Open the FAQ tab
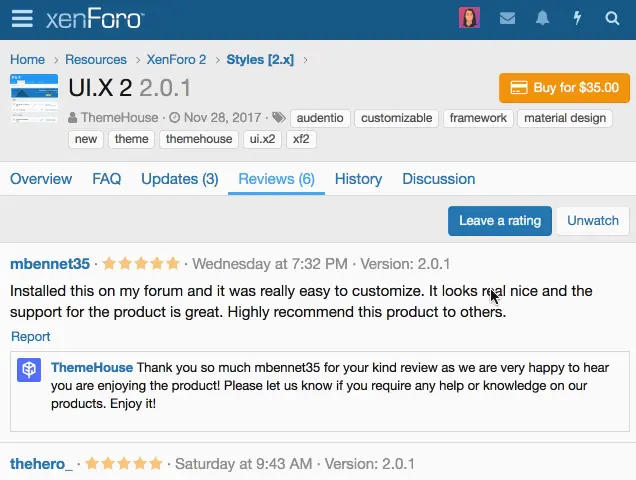This screenshot has height=480, width=636. pos(106,179)
